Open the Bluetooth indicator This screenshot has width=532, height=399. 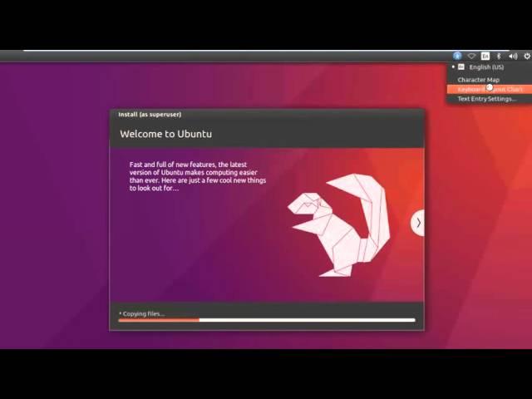(499, 56)
